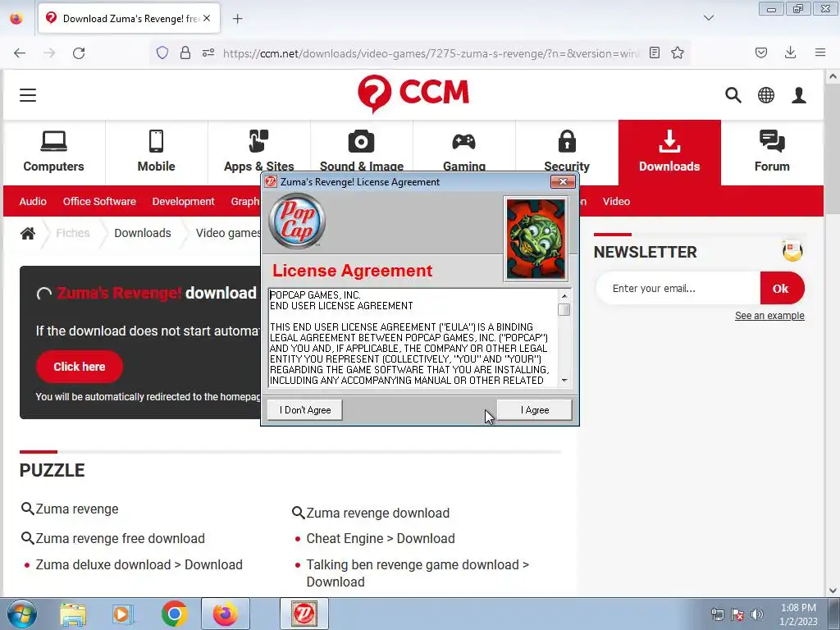Open the CCM hamburger menu
Viewport: 840px width, 630px height.
pyautogui.click(x=28, y=95)
